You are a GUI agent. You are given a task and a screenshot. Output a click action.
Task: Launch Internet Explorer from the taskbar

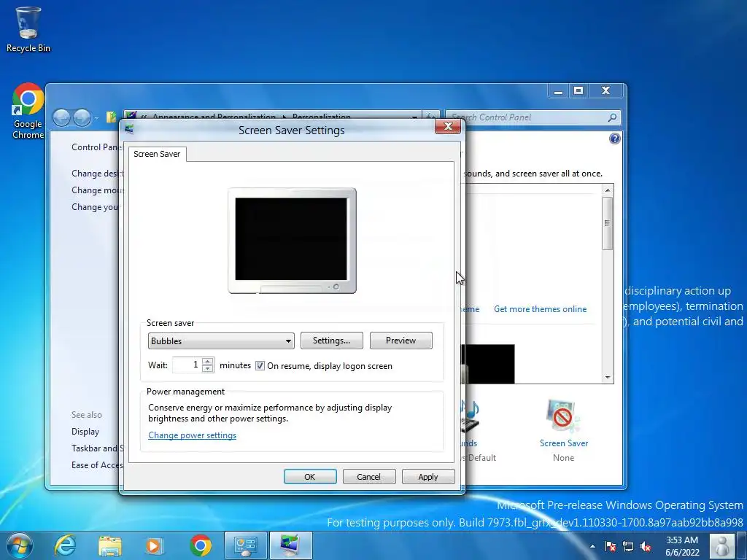(65, 545)
